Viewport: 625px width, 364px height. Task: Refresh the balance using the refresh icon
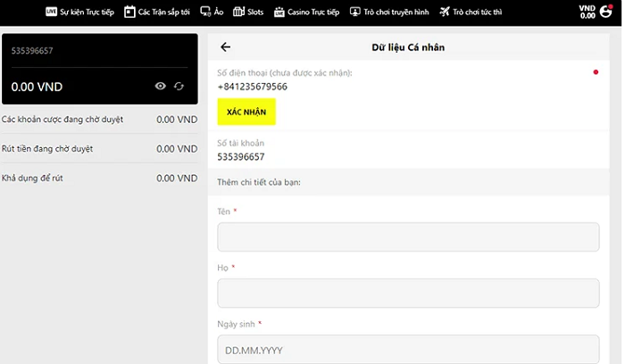tap(179, 87)
